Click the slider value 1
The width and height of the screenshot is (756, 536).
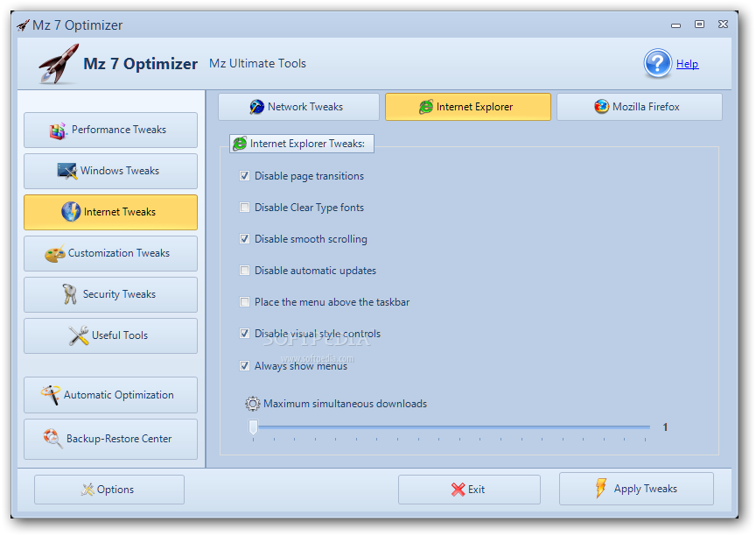[665, 427]
